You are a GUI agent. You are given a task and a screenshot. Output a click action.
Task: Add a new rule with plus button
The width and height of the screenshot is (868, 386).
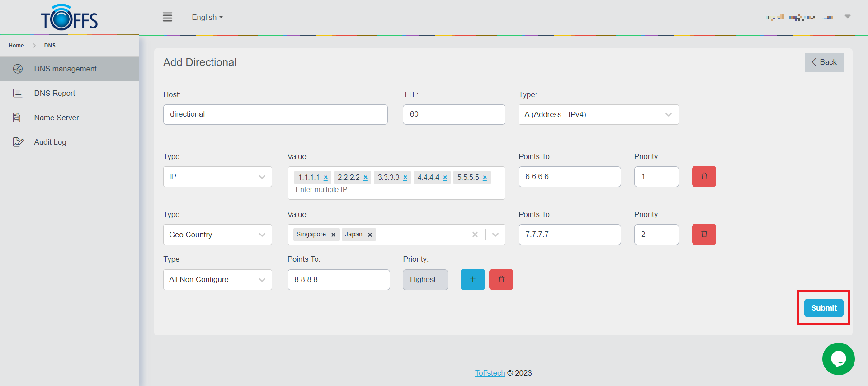(x=472, y=279)
